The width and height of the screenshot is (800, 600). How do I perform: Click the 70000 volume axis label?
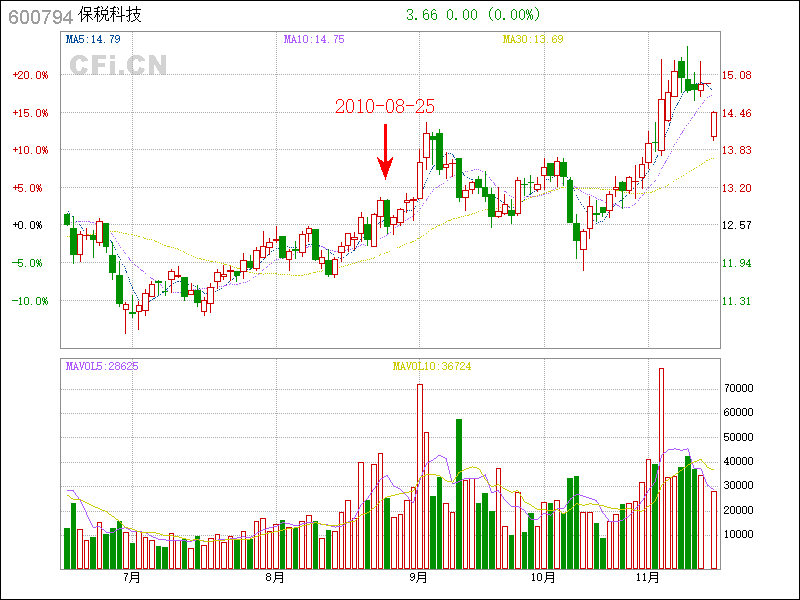pos(738,387)
